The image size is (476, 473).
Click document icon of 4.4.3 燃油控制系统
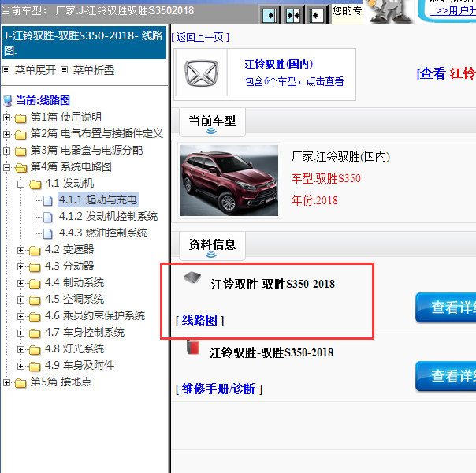[47, 233]
